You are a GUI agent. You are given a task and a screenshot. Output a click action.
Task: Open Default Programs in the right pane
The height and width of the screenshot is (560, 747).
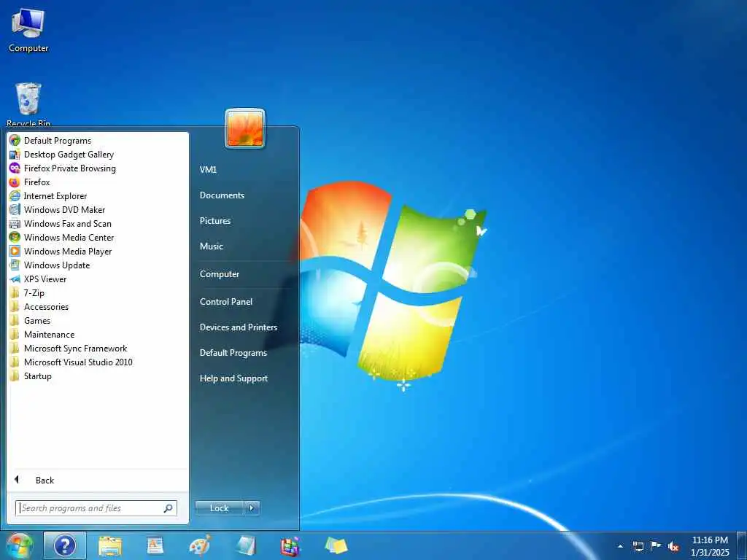coord(233,353)
